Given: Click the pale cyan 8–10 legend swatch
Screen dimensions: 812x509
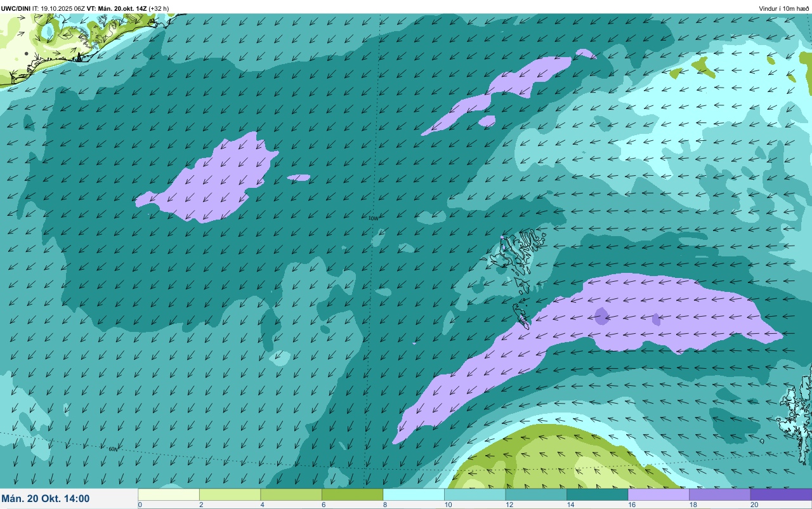Looking at the screenshot, I should 414,494.
